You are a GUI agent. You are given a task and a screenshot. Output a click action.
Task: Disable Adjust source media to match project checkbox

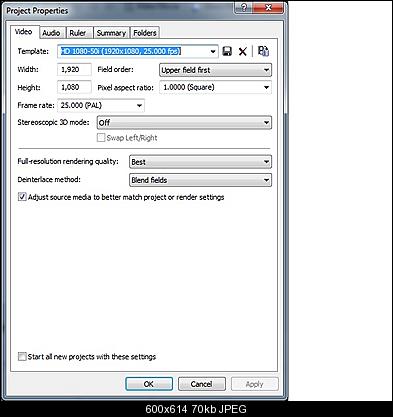22,197
